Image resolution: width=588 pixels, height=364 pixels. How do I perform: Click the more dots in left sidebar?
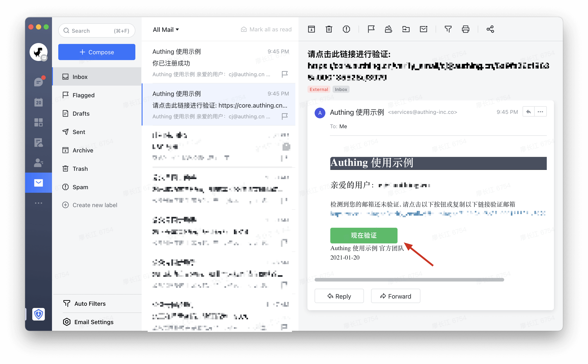click(x=39, y=203)
